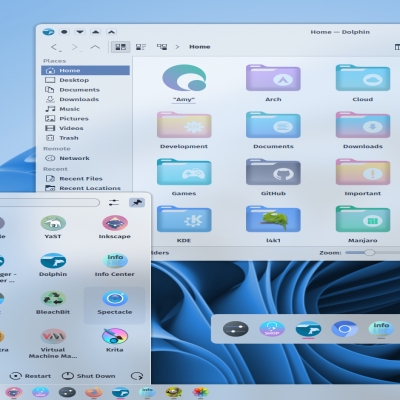Select Music in the Places panel
Image resolution: width=400 pixels, height=400 pixels.
[x=85, y=109]
